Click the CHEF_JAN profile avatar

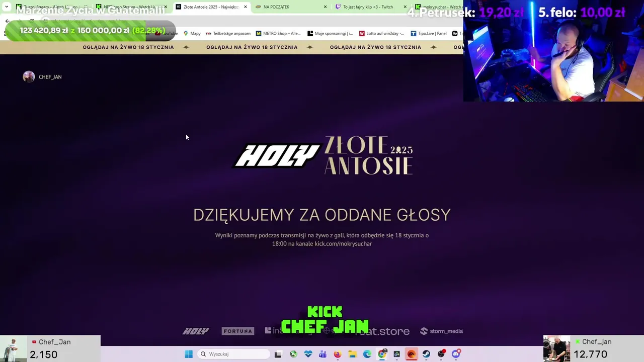click(29, 77)
